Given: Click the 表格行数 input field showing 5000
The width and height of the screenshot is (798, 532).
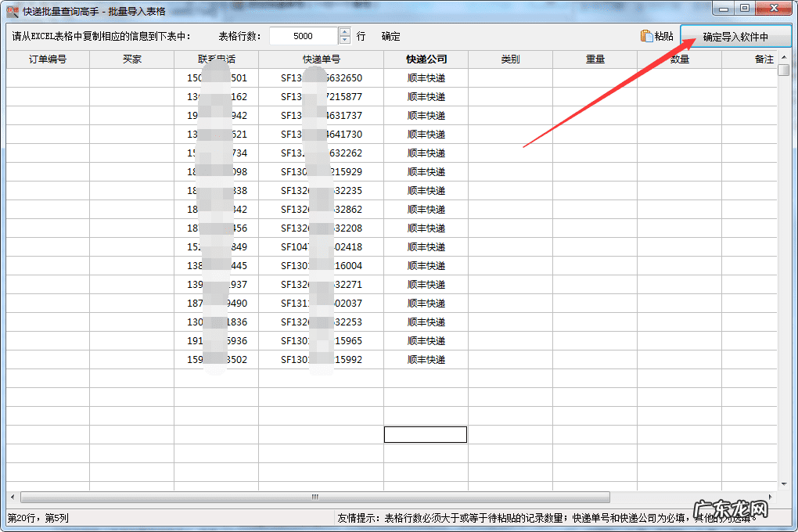Looking at the screenshot, I should click(304, 36).
